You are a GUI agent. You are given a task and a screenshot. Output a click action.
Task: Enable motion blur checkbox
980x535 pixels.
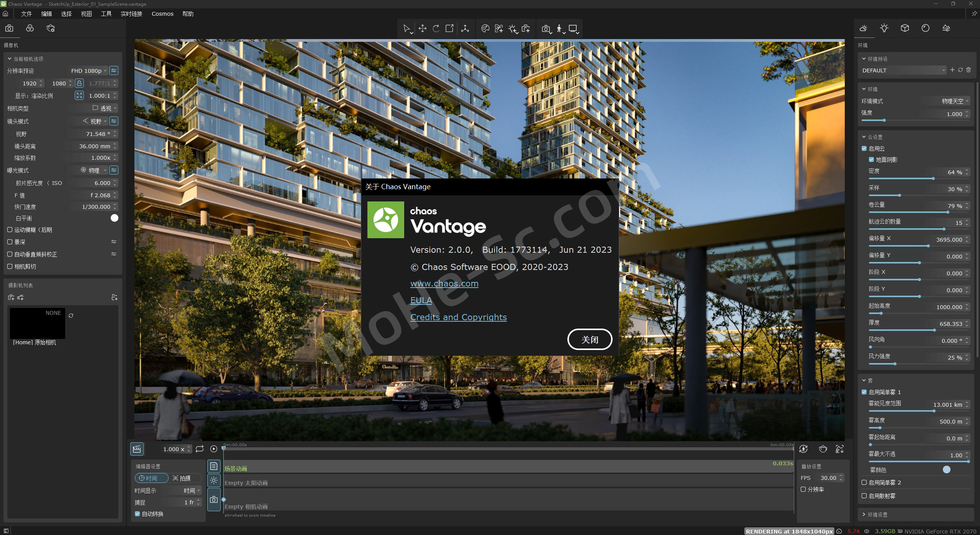10,230
